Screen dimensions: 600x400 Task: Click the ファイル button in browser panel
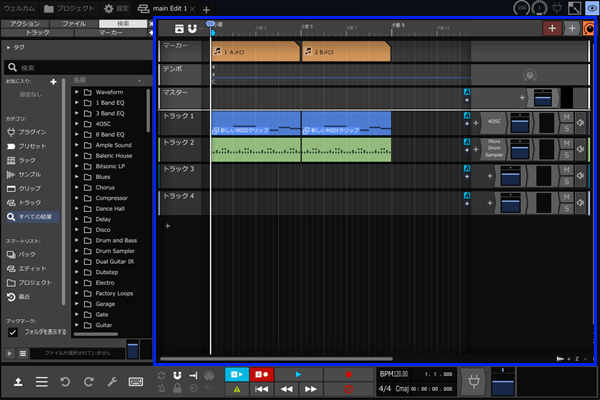tap(75, 22)
